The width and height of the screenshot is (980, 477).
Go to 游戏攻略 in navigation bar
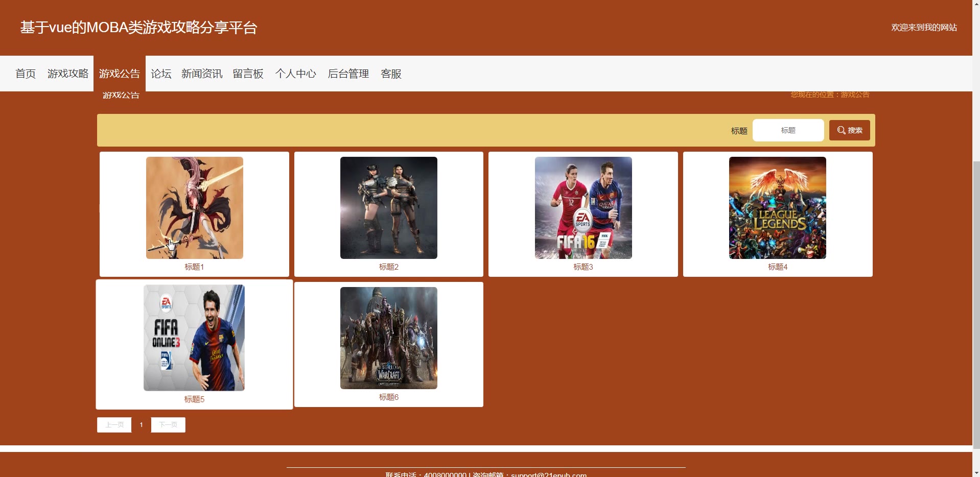(x=68, y=74)
